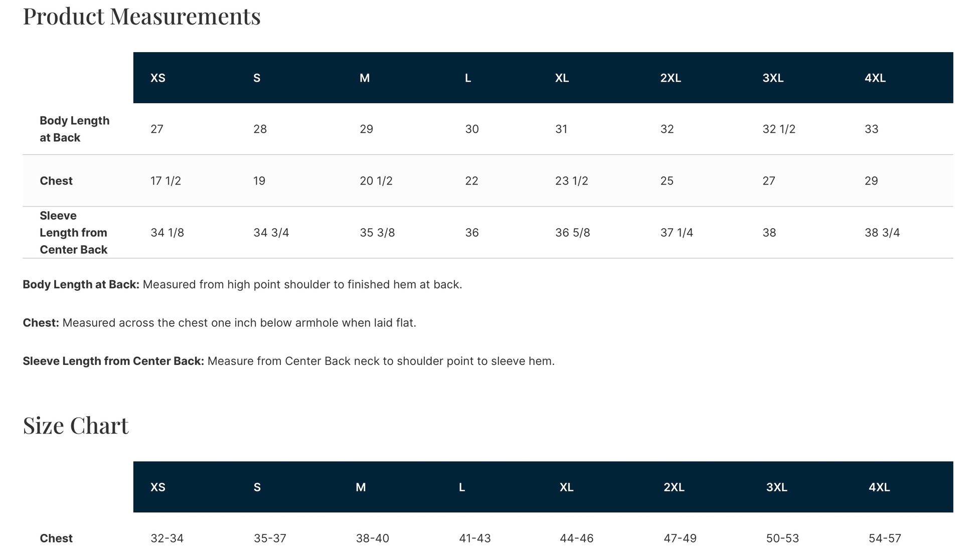Select the 41-43 chest range for size L

474,538
